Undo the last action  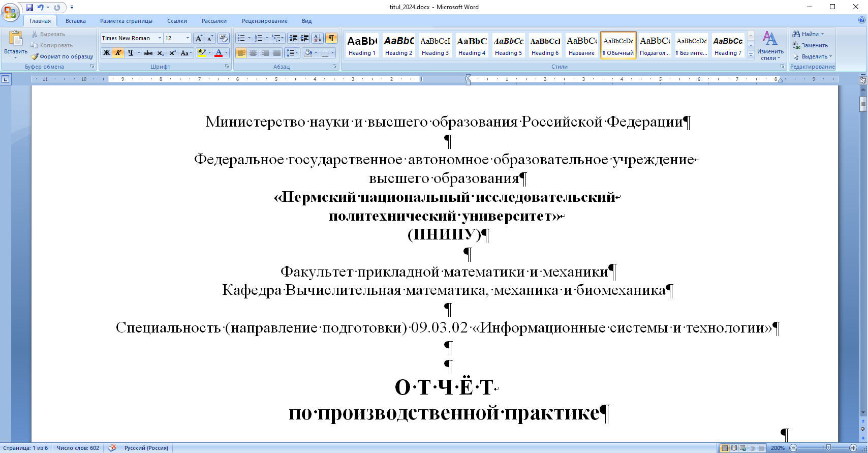(41, 8)
